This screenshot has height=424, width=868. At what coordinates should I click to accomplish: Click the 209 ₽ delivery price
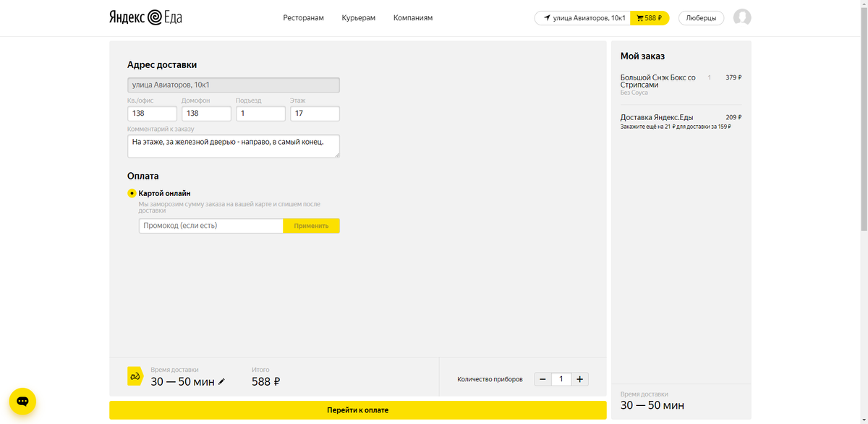[733, 117]
